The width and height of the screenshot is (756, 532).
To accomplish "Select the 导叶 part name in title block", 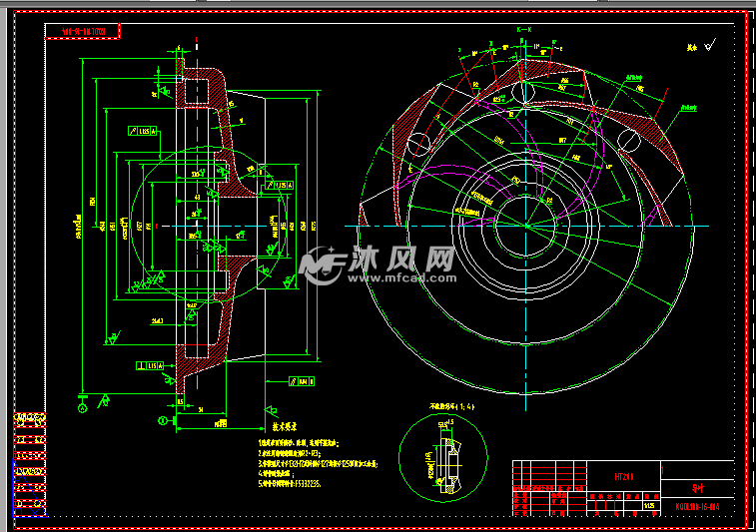I will click(x=698, y=488).
